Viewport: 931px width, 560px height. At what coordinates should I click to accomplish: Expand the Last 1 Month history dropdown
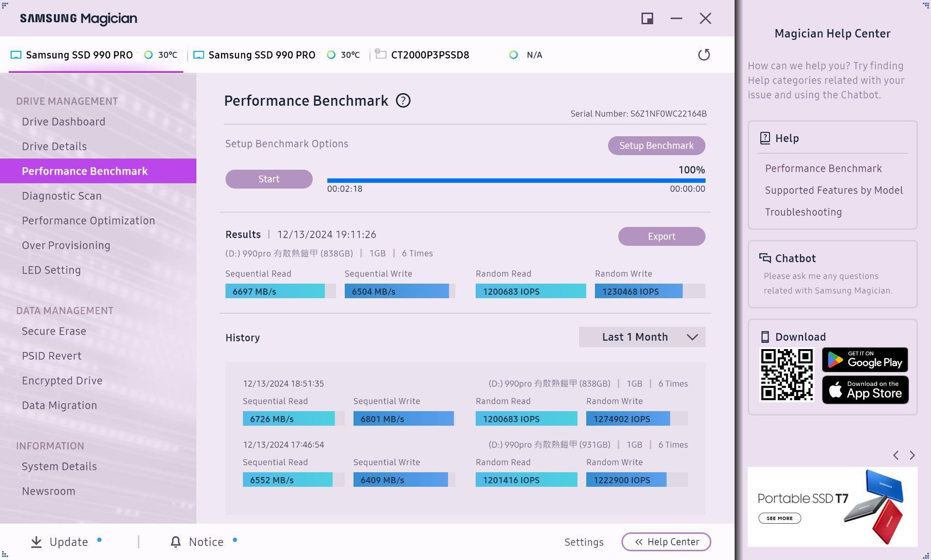642,337
